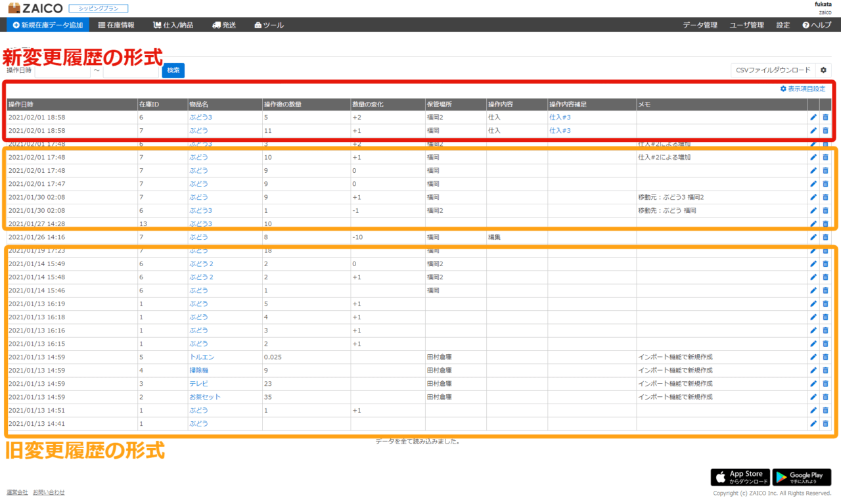This screenshot has height=504, width=841.
Task: Open the App Store download badge
Action: point(740,477)
